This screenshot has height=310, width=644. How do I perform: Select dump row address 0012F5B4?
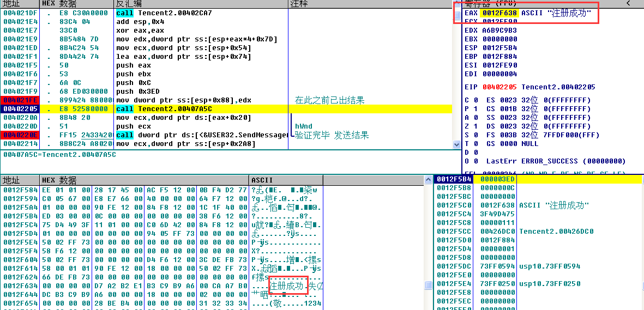20,216
